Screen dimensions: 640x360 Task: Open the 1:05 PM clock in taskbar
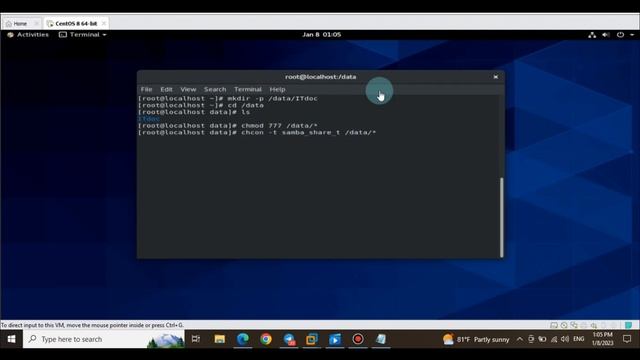(x=602, y=339)
